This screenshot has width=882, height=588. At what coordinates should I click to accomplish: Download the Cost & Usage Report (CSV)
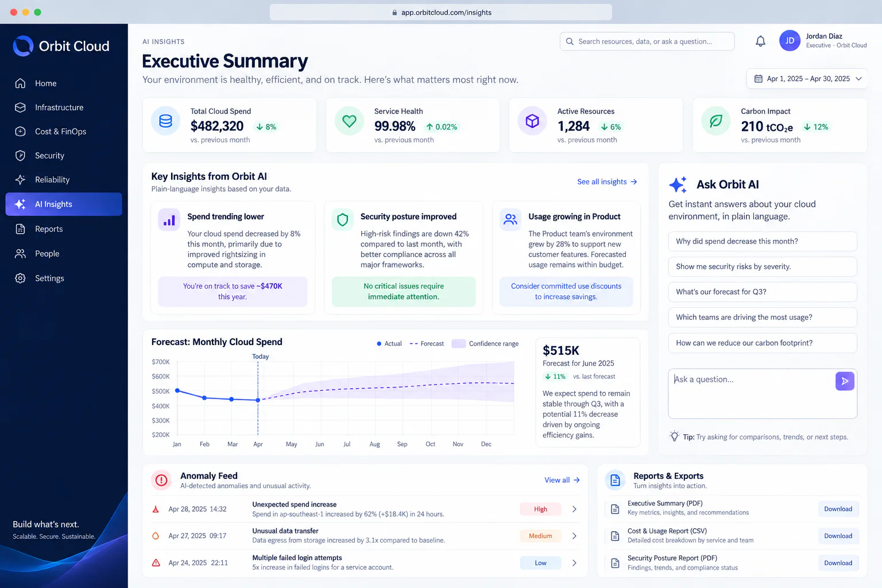click(838, 536)
